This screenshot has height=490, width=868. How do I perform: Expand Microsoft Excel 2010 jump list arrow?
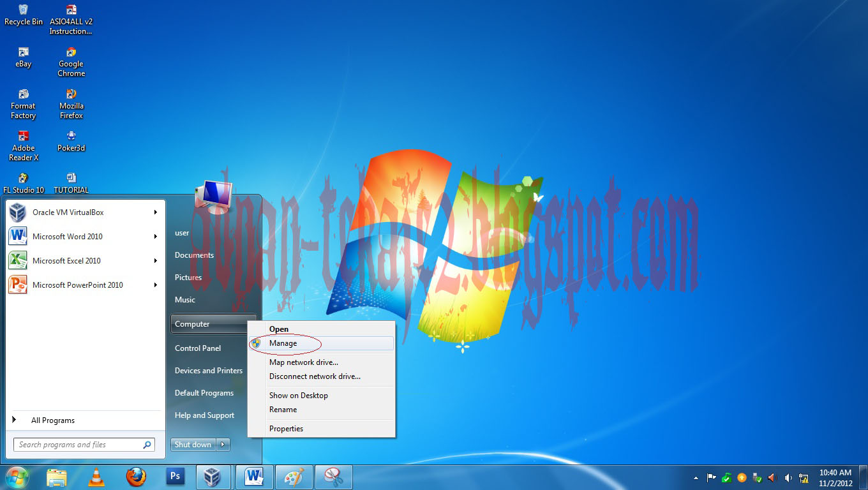pos(155,261)
